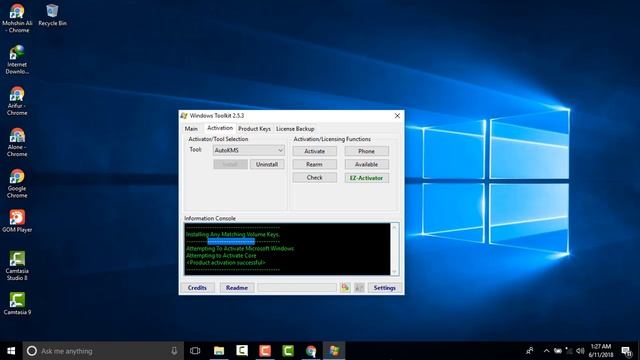Open the green Camtasia icon on the taskbar
Screen dimensions: 640x360
[288, 351]
